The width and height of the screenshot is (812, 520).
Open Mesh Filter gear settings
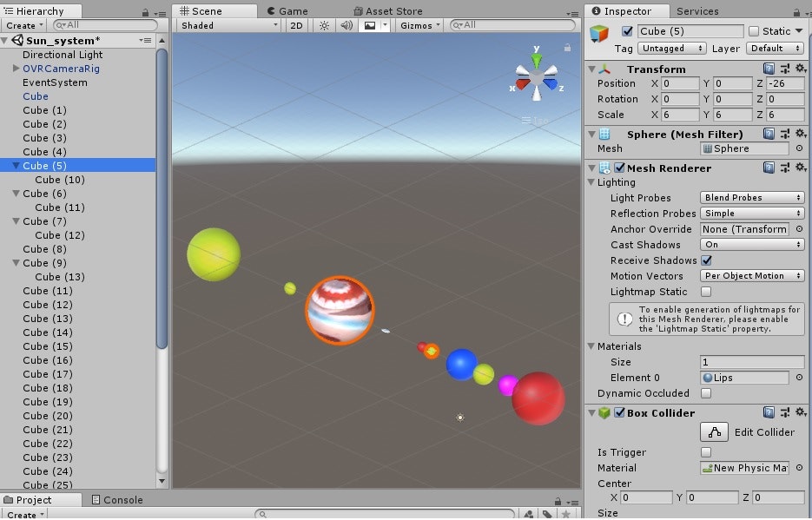pos(800,134)
